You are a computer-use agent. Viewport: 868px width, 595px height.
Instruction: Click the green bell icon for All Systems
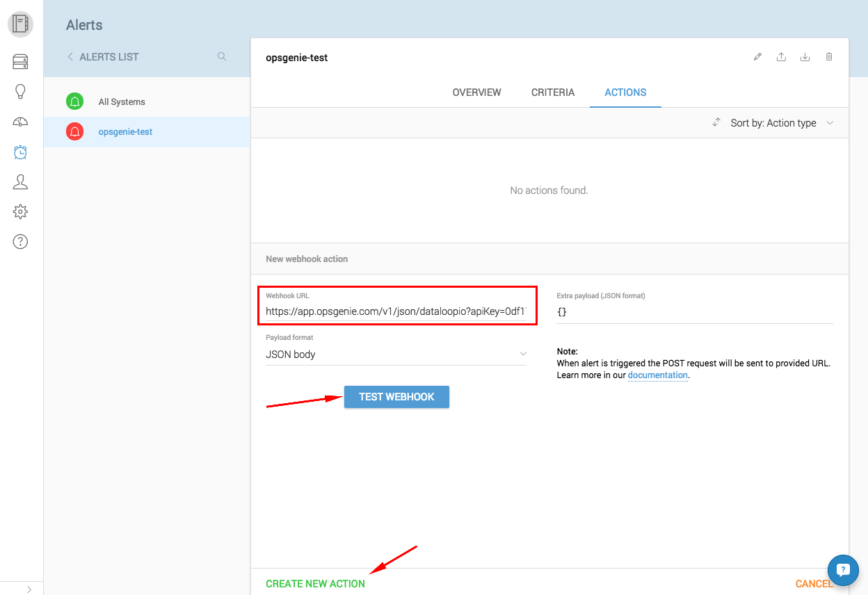coord(75,101)
